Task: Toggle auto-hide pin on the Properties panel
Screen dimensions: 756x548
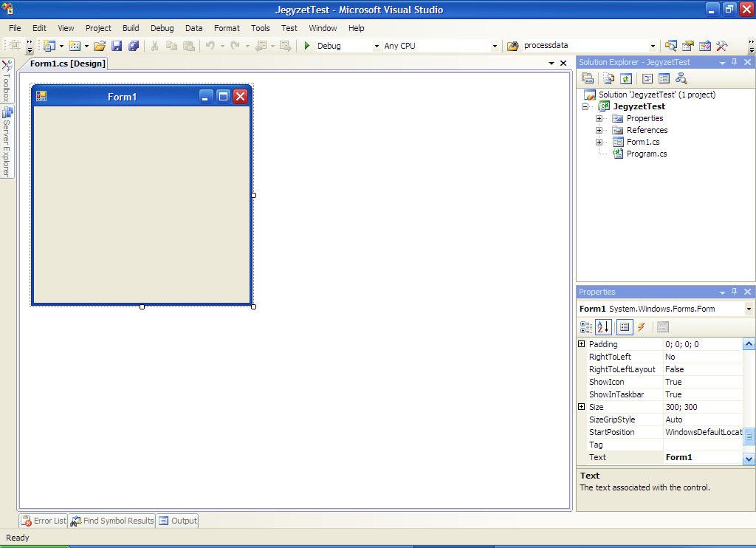Action: coord(735,292)
